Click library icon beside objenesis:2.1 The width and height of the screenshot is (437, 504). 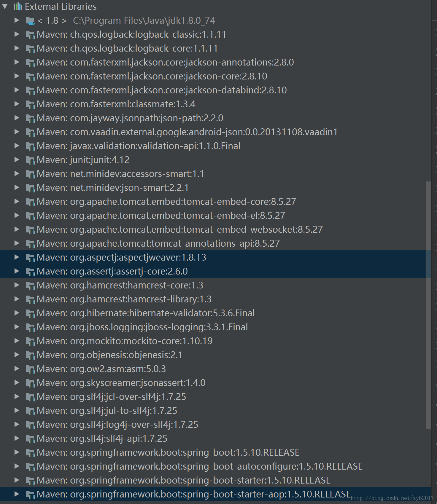coord(30,355)
